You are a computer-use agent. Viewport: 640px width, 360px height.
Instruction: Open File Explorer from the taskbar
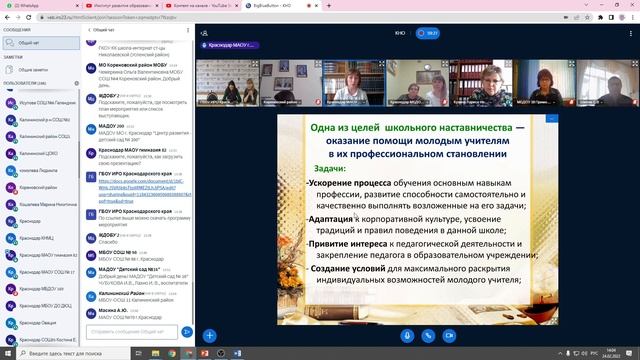tap(156, 353)
